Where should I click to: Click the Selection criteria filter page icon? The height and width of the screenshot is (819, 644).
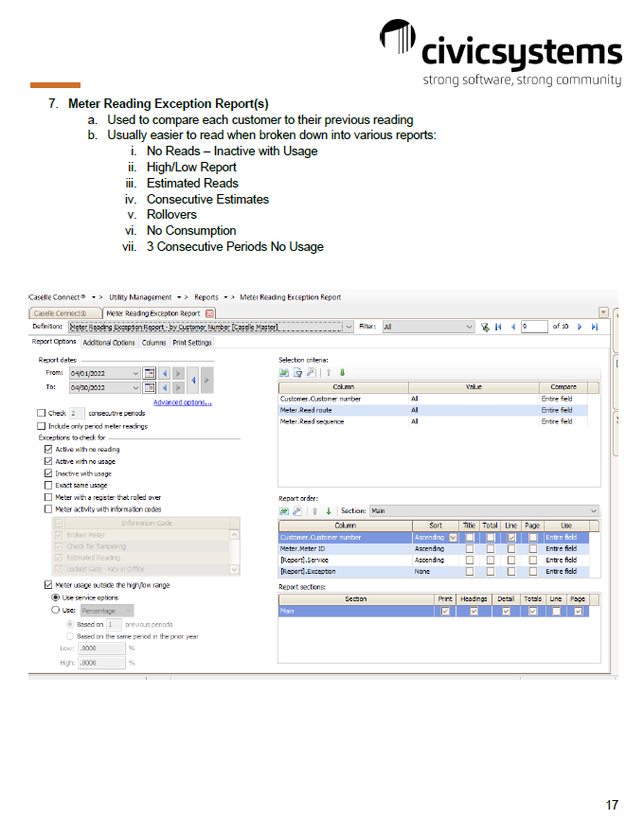pos(297,372)
